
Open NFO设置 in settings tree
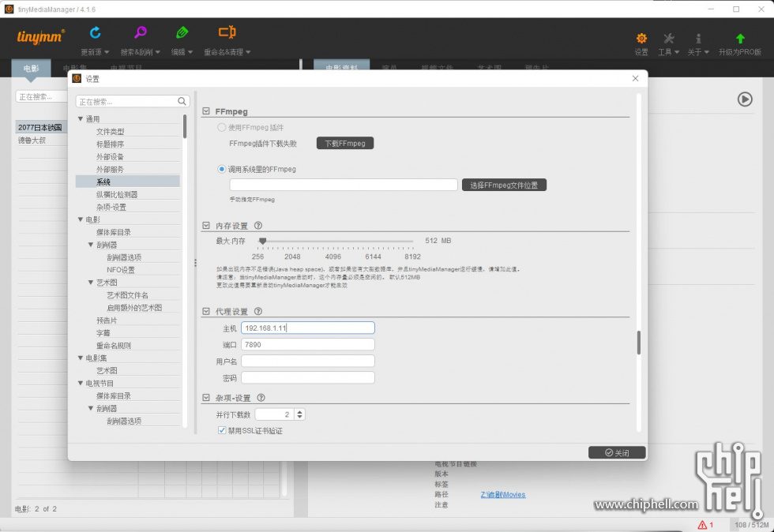coord(120,270)
